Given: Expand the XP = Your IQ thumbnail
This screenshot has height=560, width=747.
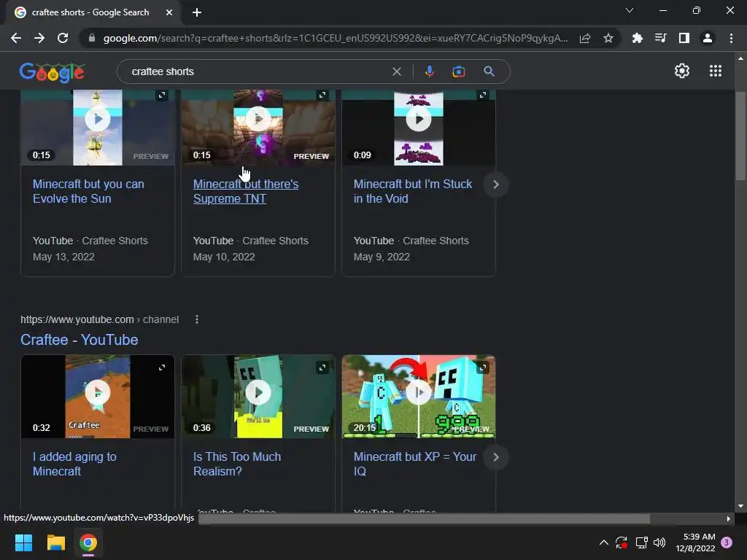Looking at the screenshot, I should pyautogui.click(x=483, y=367).
